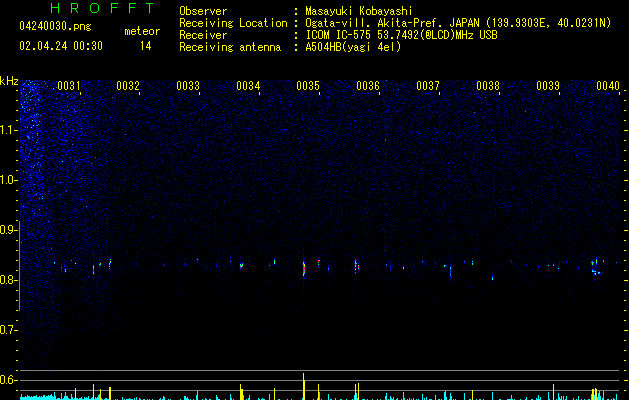This screenshot has height=400, width=629.
Task: Click the Observer label
Action: pyautogui.click(x=203, y=11)
